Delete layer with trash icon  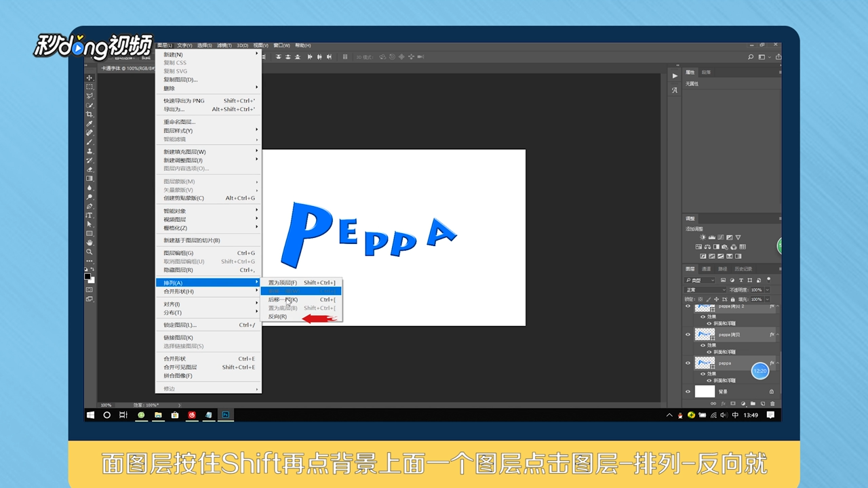[x=772, y=403]
